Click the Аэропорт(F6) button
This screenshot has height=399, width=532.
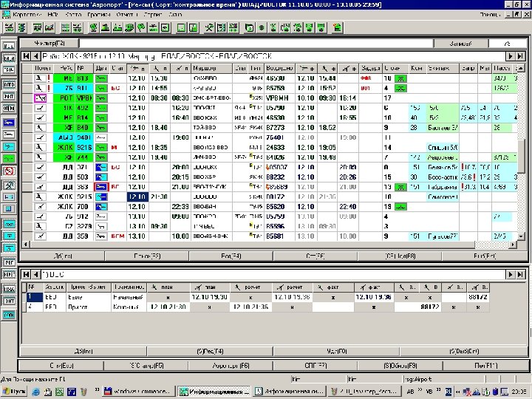(231, 366)
